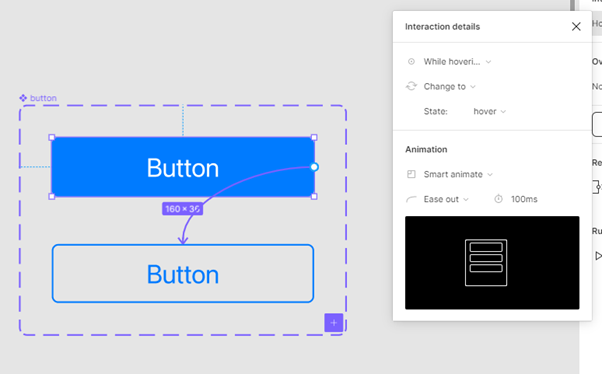Click the play icon at right panel edge
Screen dimensions: 602x374
point(598,256)
